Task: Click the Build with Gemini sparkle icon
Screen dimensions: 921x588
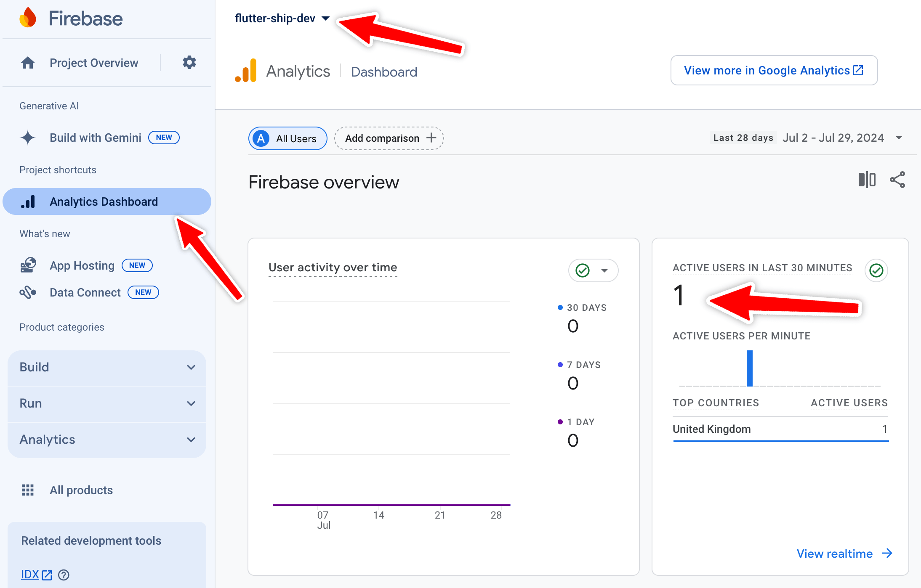Action: (x=28, y=138)
